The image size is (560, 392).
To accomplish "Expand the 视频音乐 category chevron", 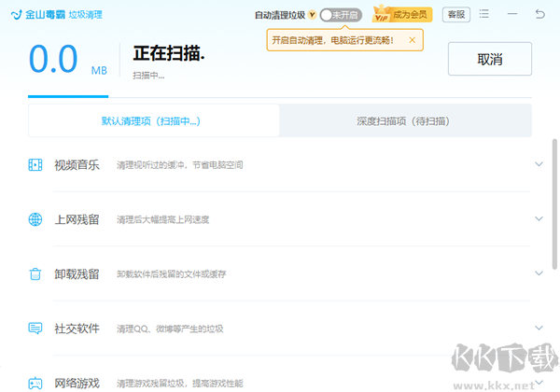I will coord(539,165).
